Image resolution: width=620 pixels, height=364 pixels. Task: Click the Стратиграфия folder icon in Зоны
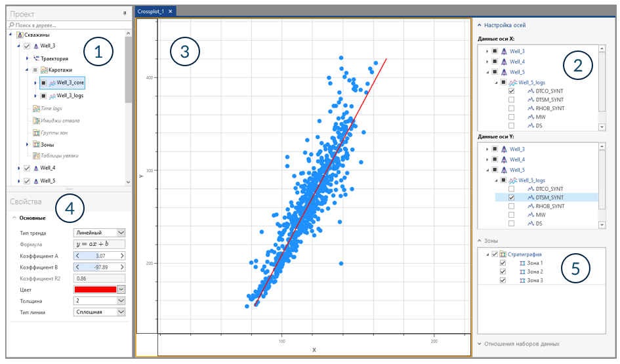click(503, 254)
